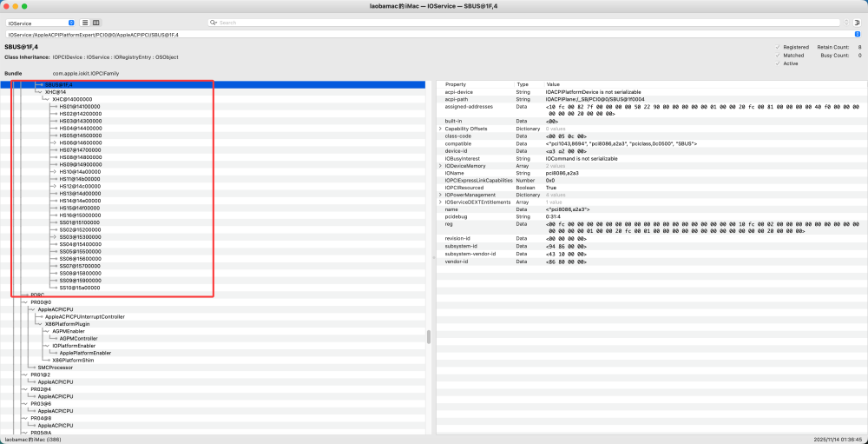Select the built-in property row
This screenshot has width=868, height=444.
click(651, 121)
